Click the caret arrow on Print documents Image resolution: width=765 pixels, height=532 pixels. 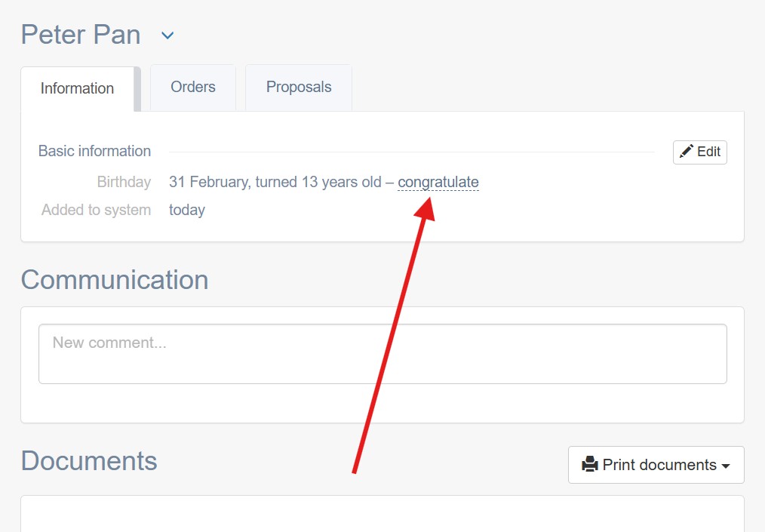coord(726,466)
